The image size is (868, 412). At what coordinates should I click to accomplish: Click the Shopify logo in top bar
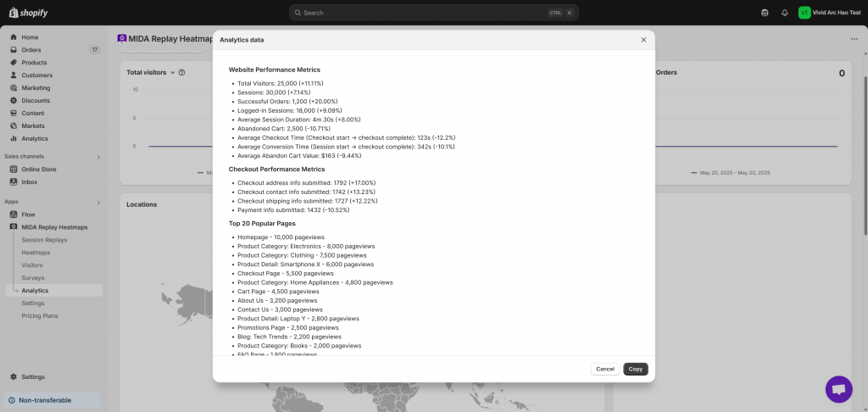tap(31, 13)
